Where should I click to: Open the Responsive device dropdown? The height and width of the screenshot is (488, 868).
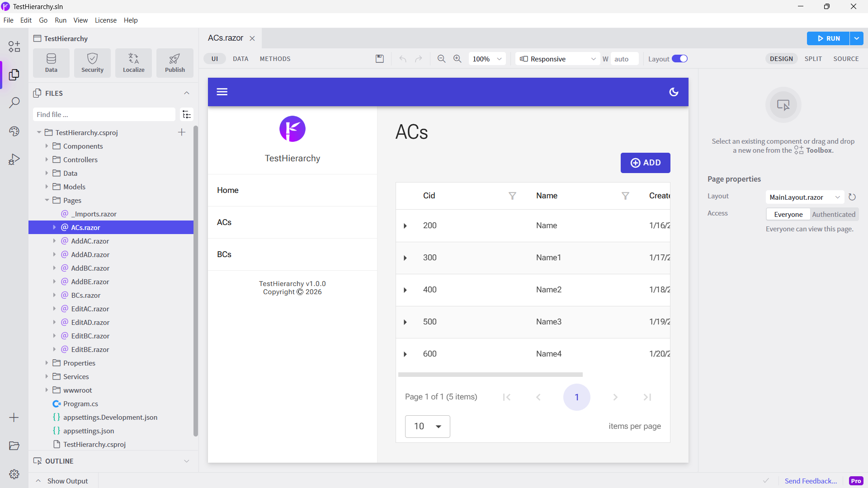(558, 59)
